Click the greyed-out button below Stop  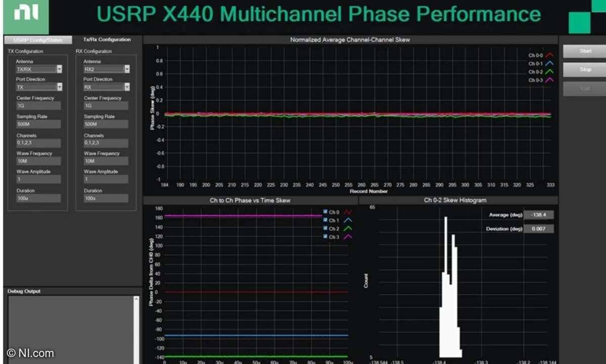585,88
